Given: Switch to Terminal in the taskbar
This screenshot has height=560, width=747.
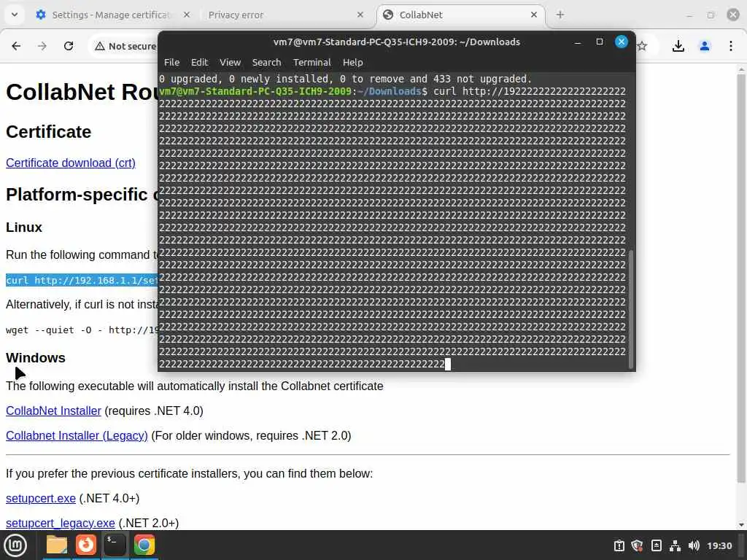Looking at the screenshot, I should [115, 545].
